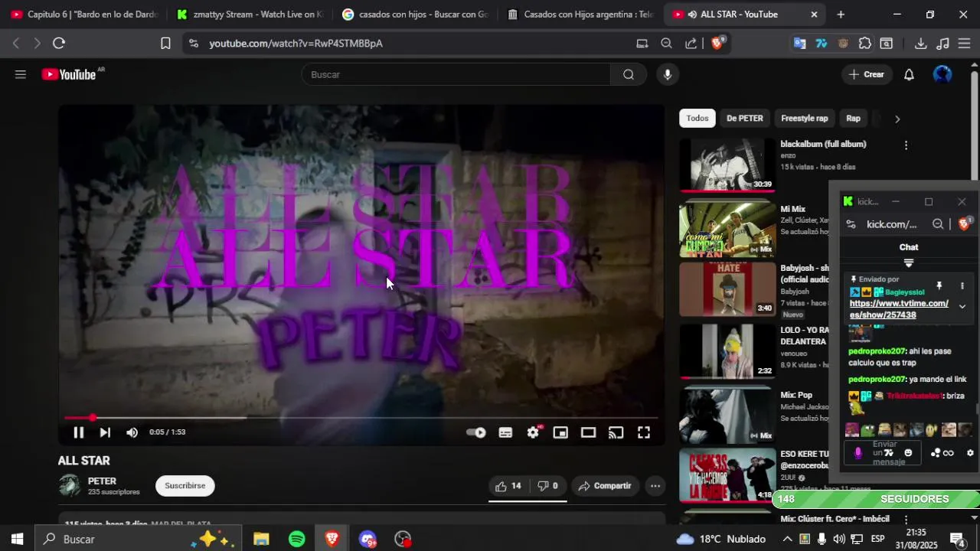The height and width of the screenshot is (551, 980).
Task: Start voice search with the microphone icon
Action: (x=668, y=74)
